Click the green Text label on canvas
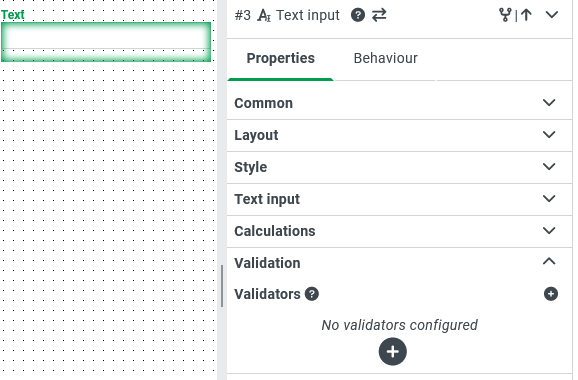Image resolution: width=578 pixels, height=380 pixels. coord(13,15)
